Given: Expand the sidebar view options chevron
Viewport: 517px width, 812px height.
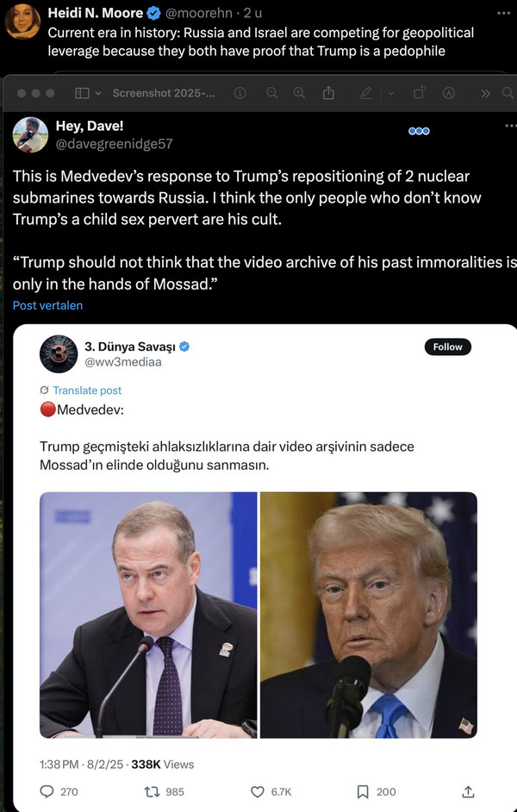Looking at the screenshot, I should tap(98, 93).
